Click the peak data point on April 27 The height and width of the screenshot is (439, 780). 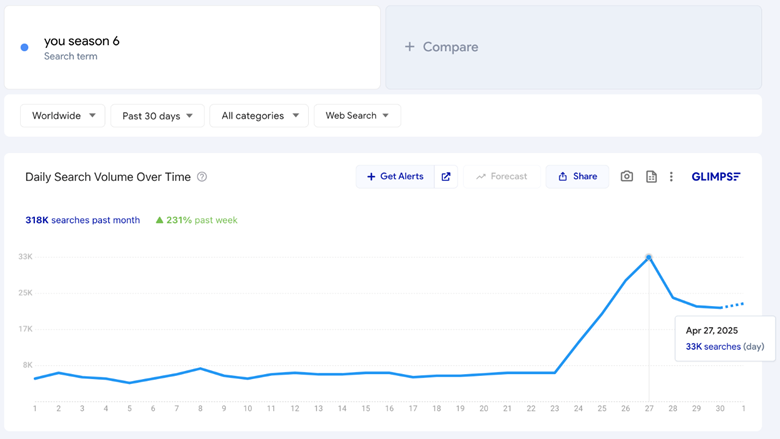[649, 257]
